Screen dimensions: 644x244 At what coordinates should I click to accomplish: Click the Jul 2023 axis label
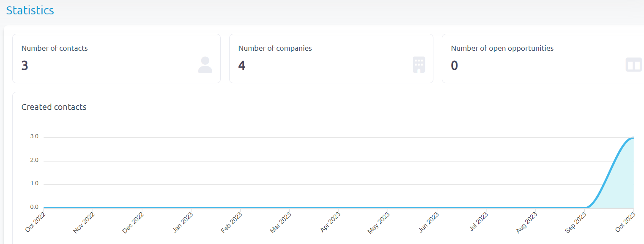point(478,222)
